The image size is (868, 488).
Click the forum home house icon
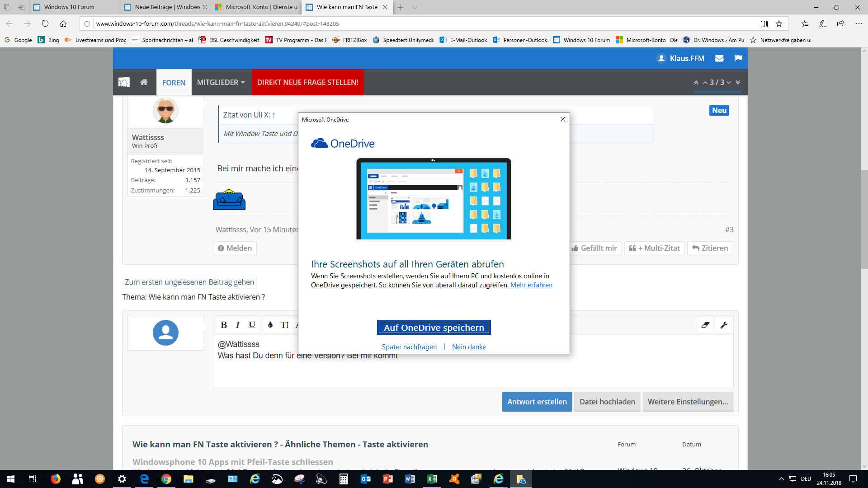click(x=144, y=82)
